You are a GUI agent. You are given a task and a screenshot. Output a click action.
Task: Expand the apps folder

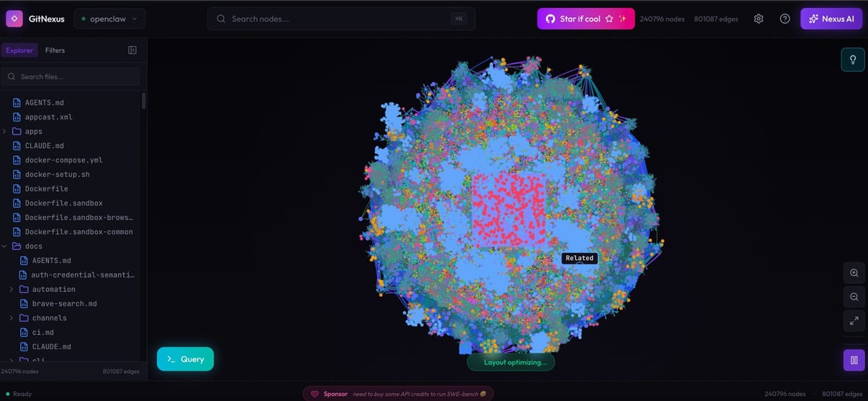tap(33, 131)
